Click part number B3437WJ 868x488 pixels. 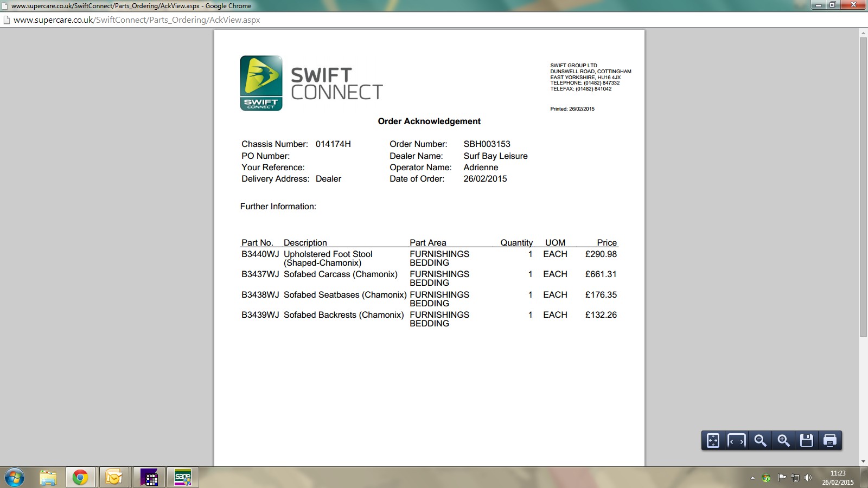click(260, 274)
